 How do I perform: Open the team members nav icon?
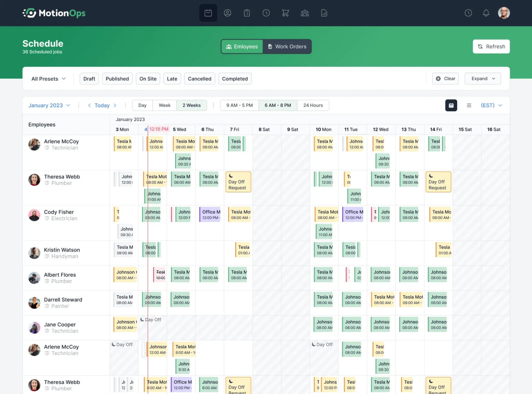[305, 13]
